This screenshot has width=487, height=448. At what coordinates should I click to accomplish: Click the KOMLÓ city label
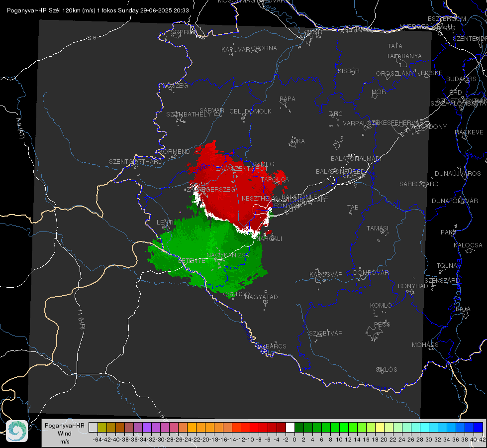(381, 306)
